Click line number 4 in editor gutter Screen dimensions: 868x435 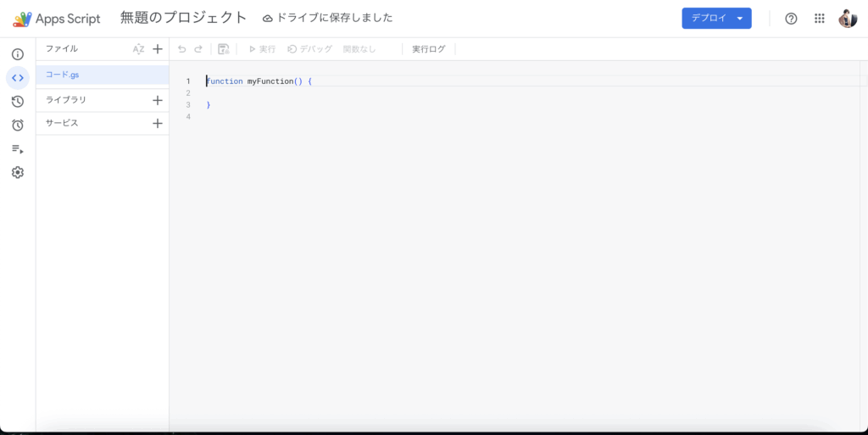coord(188,117)
